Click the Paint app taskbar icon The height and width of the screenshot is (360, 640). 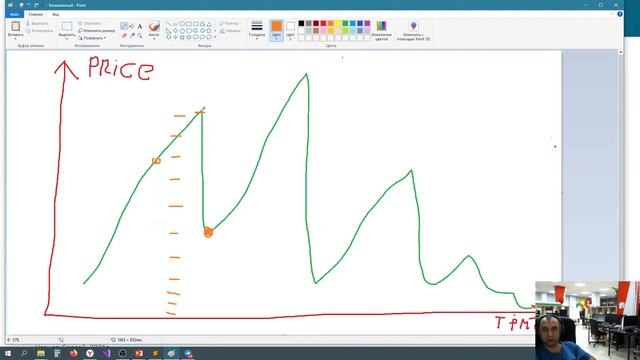(x=171, y=353)
